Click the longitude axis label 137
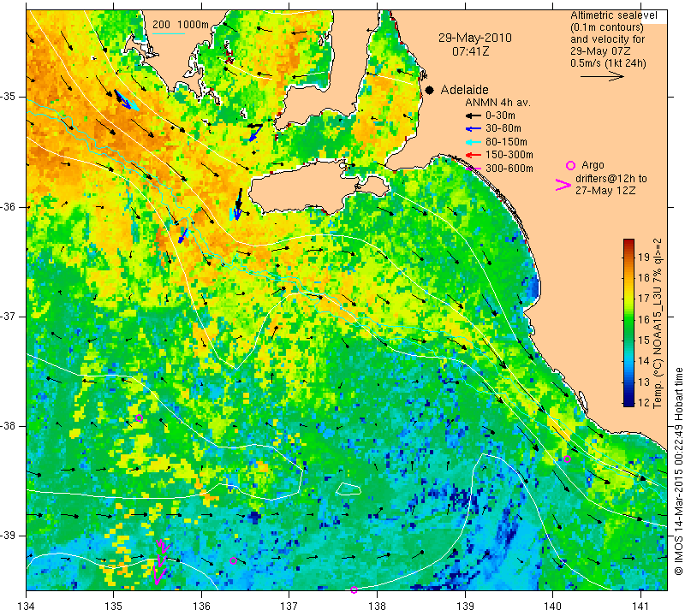This screenshot has width=685, height=616. click(289, 606)
